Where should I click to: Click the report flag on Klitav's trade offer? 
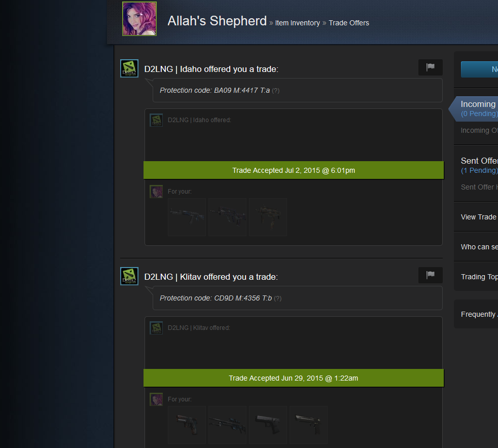click(431, 275)
